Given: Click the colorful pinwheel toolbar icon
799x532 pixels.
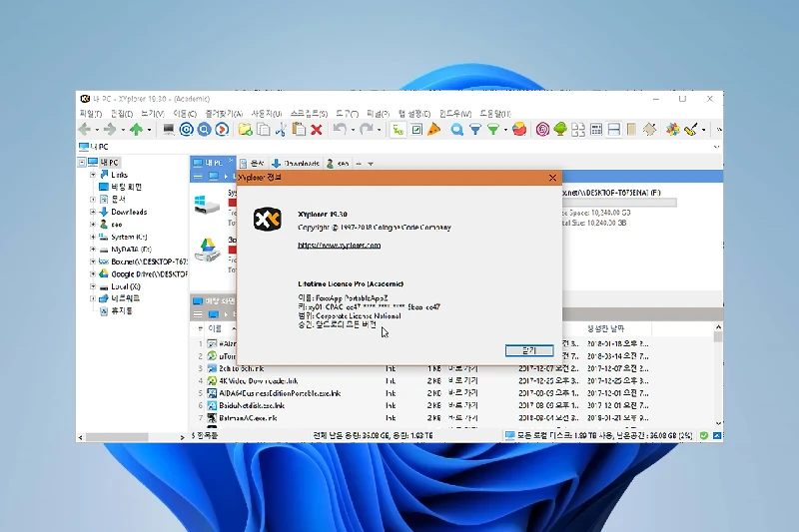Looking at the screenshot, I should (672, 130).
